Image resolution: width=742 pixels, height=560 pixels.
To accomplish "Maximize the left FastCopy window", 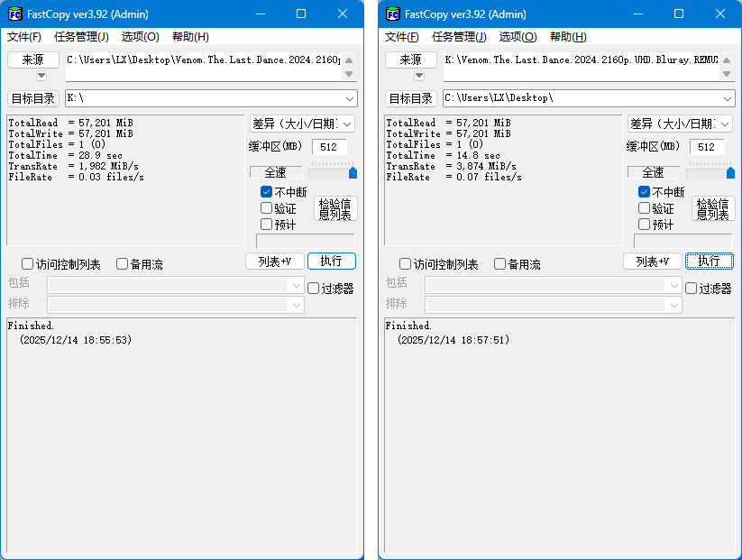I will coord(301,14).
